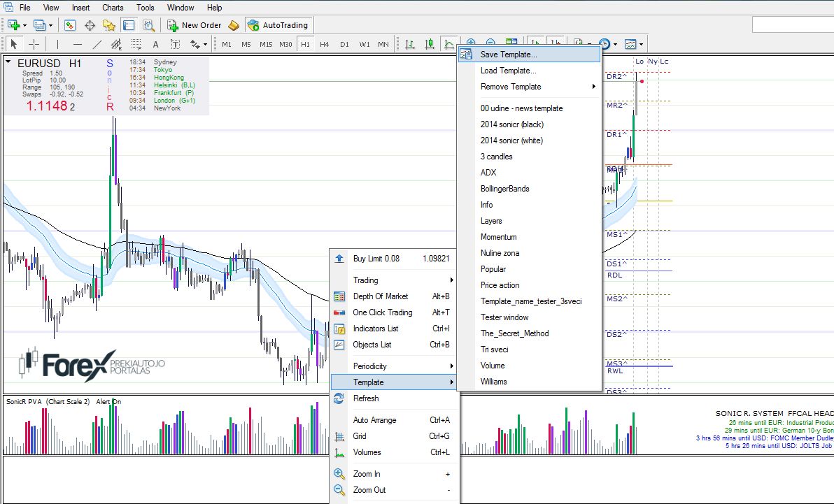Image resolution: width=834 pixels, height=504 pixels.
Task: Click Template in the context menu
Action: coord(395,382)
